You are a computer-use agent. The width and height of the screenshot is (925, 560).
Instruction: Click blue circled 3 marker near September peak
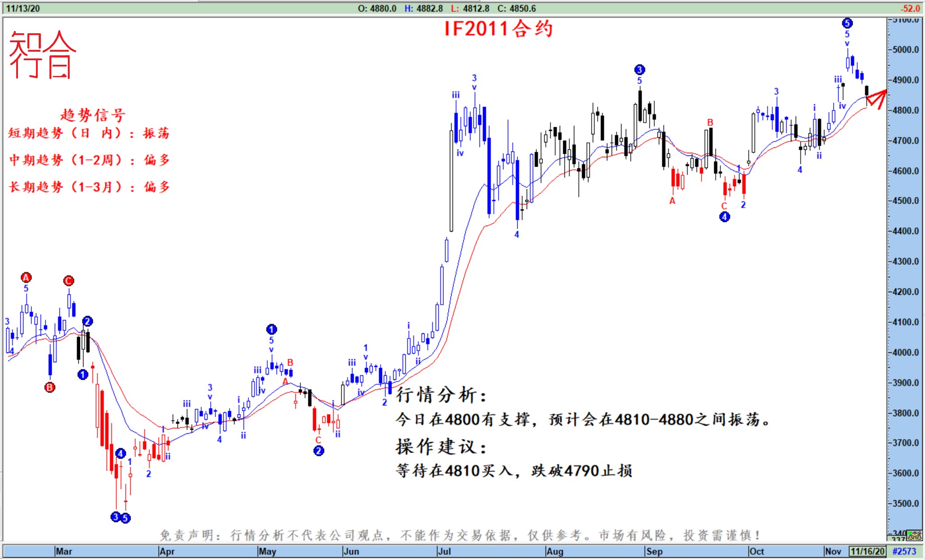[640, 70]
